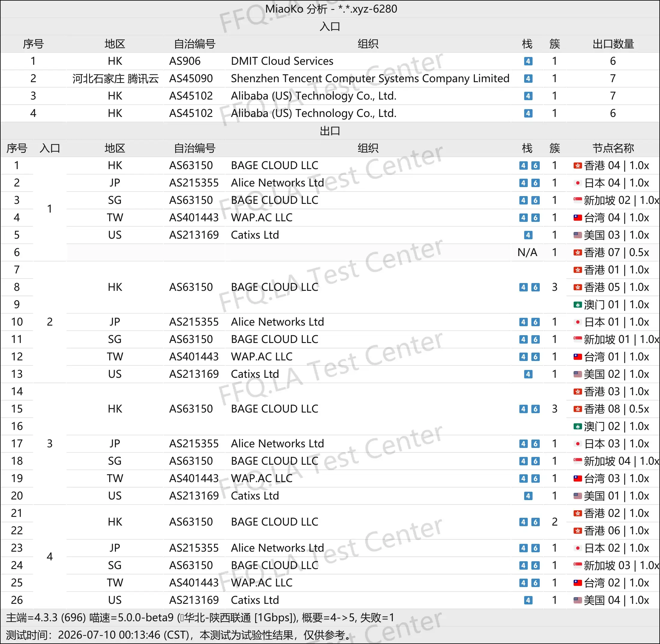Click the N/A stack cell in row 6
The width and height of the screenshot is (660, 644).
(x=527, y=252)
